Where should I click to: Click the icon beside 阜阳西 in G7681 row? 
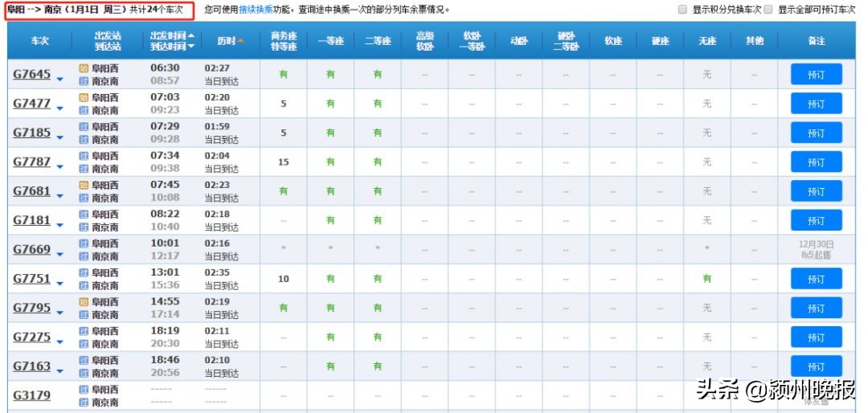[x=84, y=185]
